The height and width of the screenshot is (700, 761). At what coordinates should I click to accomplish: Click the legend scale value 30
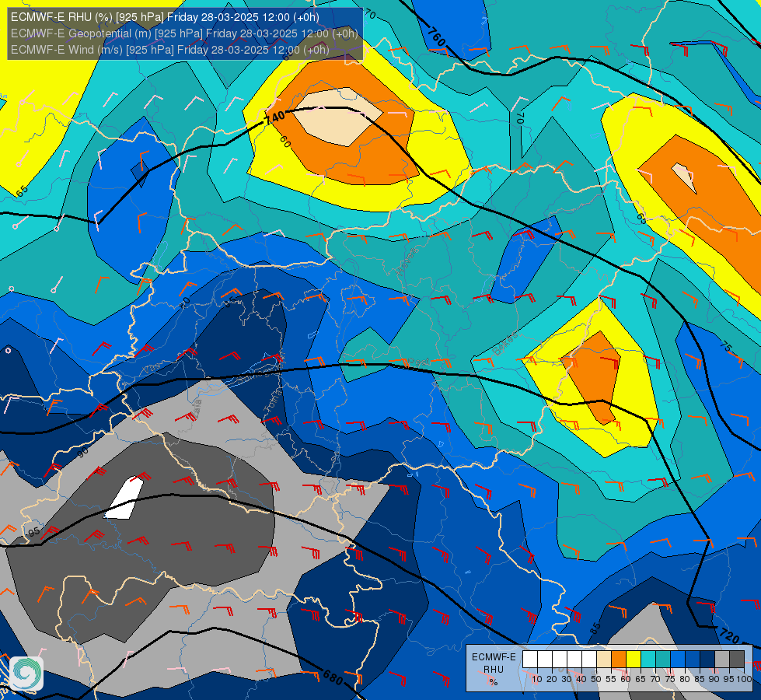click(567, 679)
